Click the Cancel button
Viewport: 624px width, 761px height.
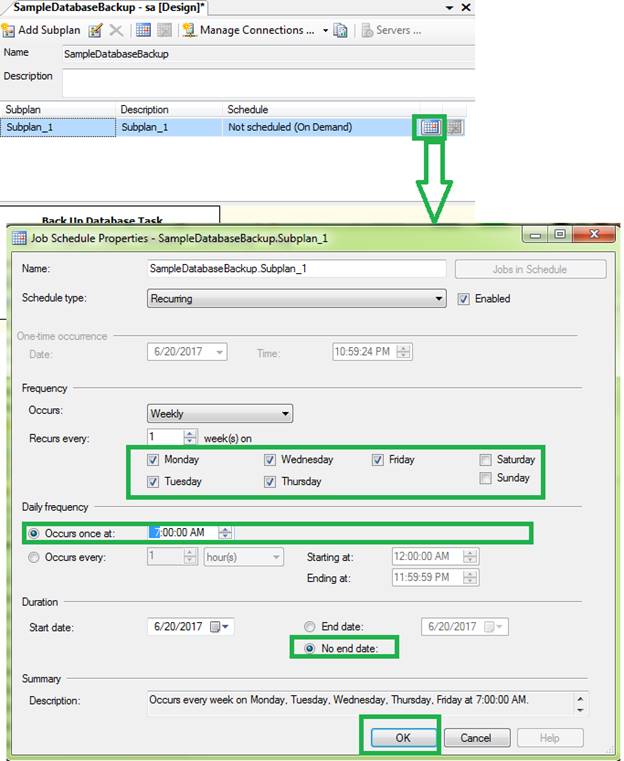[x=476, y=738]
